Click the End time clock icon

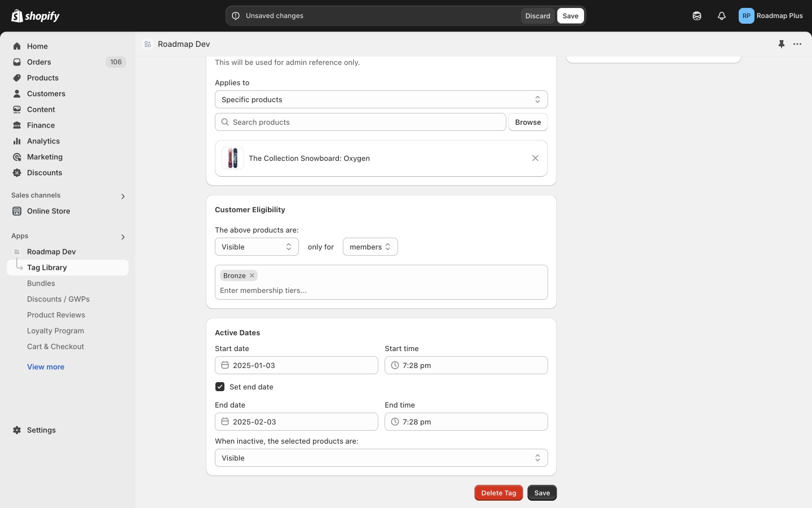pos(395,422)
